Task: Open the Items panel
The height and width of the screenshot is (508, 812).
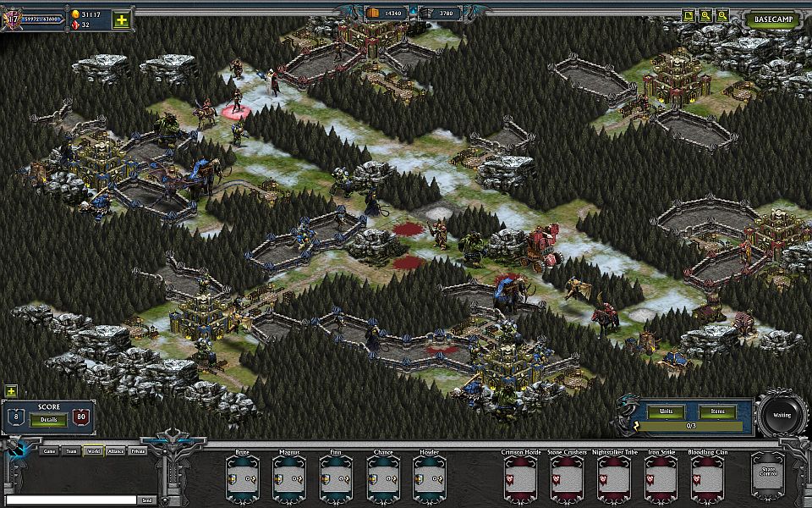Action: 717,411
